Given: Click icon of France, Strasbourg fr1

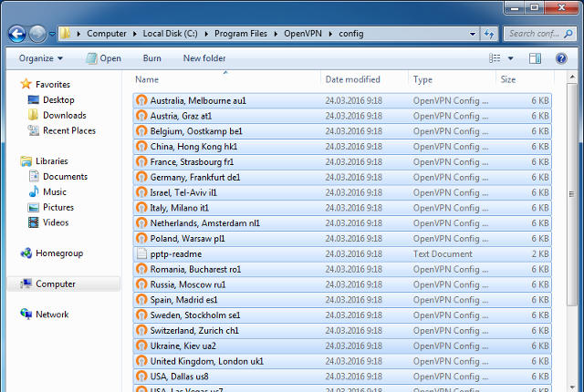Looking at the screenshot, I should [141, 161].
